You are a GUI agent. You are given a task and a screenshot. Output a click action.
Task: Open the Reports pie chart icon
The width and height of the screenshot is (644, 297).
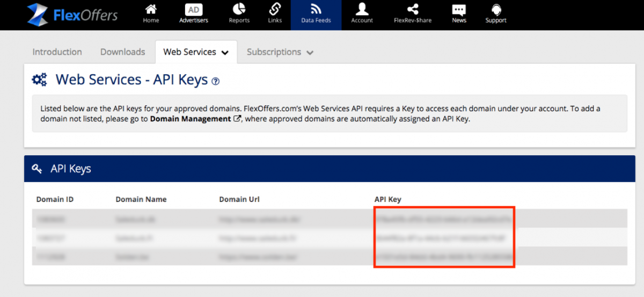click(x=239, y=10)
